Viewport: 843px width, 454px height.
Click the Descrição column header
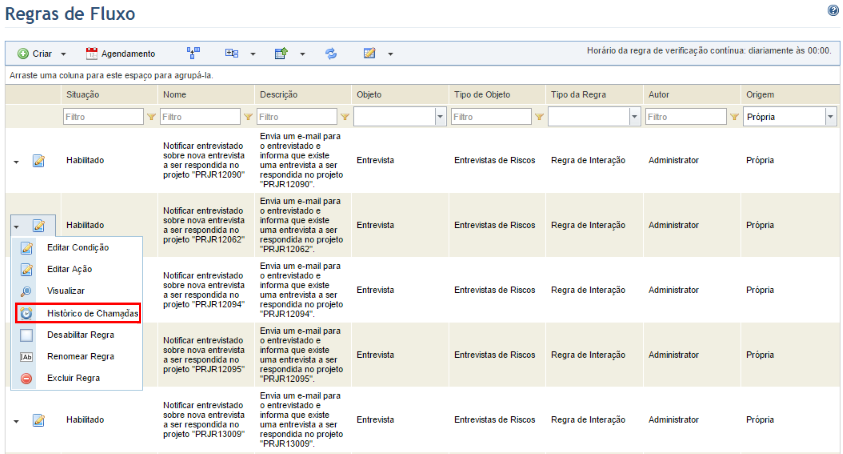click(303, 95)
